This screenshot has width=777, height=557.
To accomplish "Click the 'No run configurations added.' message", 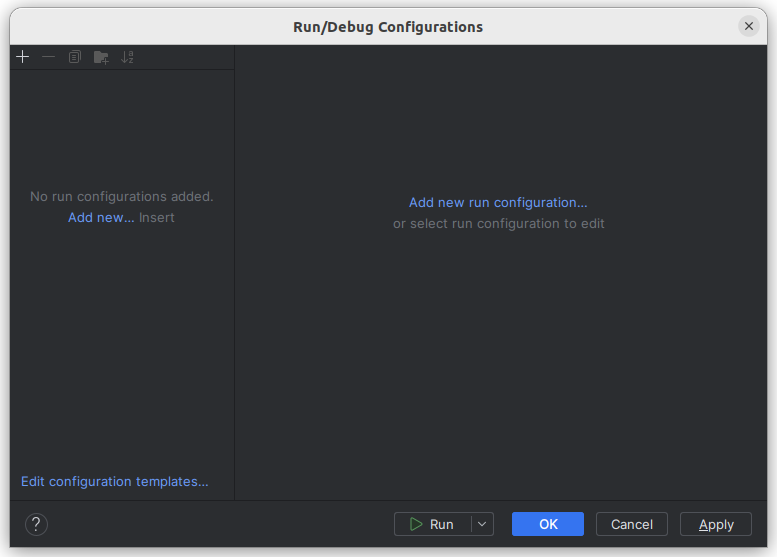I will pyautogui.click(x=122, y=196).
